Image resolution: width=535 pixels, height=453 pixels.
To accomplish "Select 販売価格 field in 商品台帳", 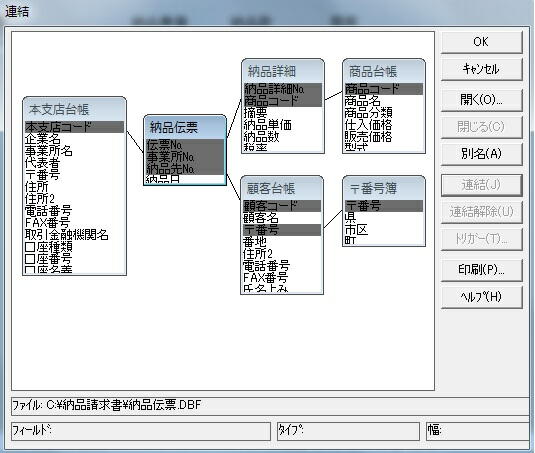I will pyautogui.click(x=384, y=136).
